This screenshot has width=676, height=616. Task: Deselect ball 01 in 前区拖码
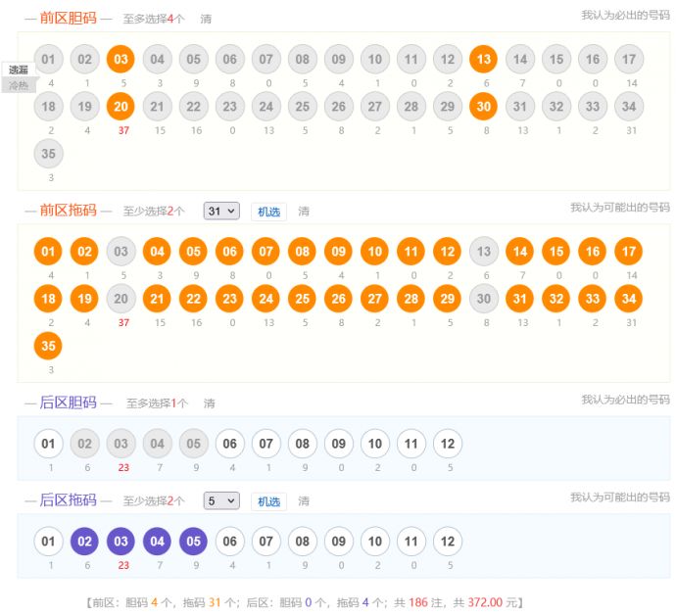48,252
